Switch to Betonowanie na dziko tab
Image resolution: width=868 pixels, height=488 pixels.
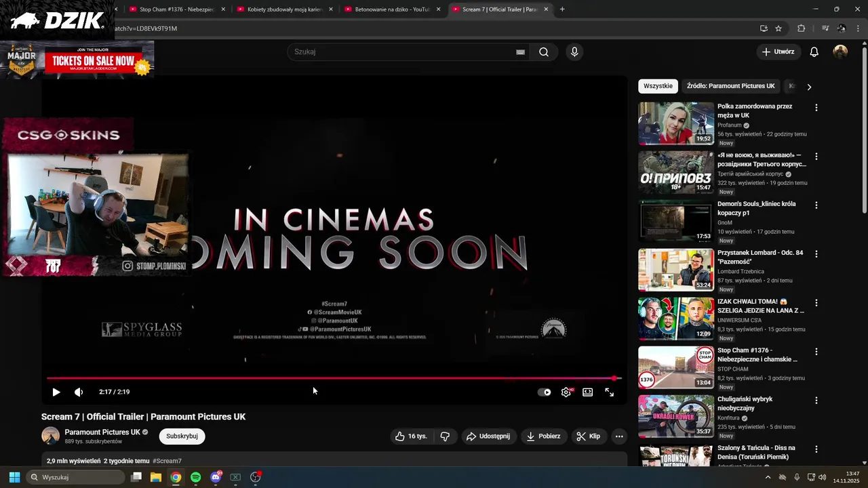tap(393, 9)
